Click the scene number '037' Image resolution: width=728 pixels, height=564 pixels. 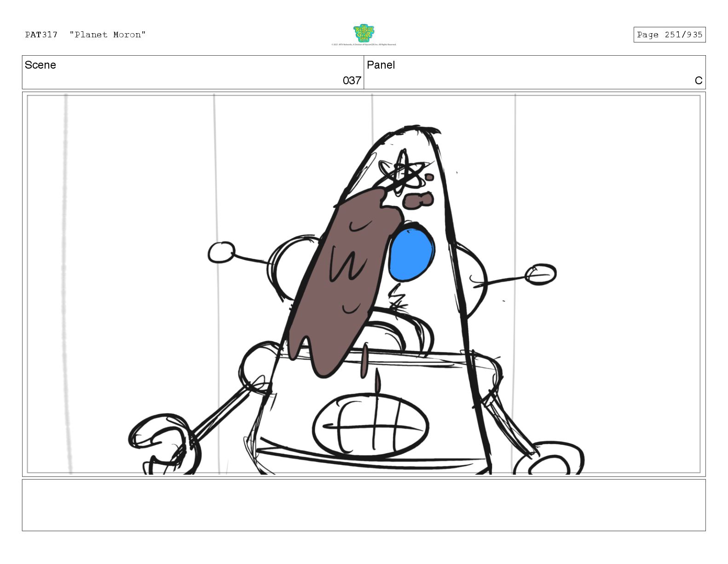352,81
